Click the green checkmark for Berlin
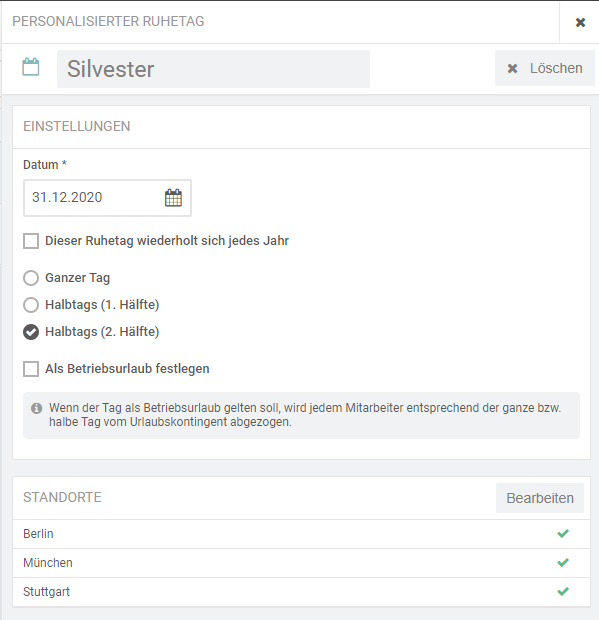This screenshot has width=599, height=620. pos(563,533)
